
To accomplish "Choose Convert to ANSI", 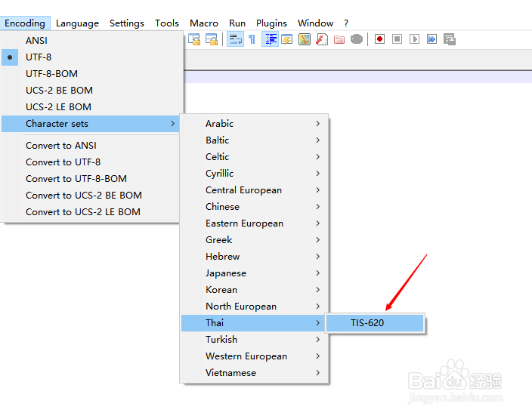I will [x=91, y=146].
